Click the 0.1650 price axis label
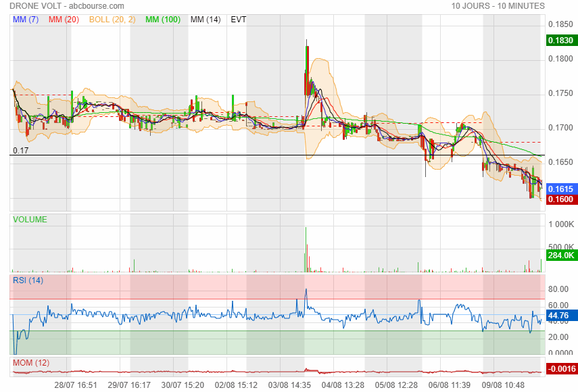 pos(560,162)
